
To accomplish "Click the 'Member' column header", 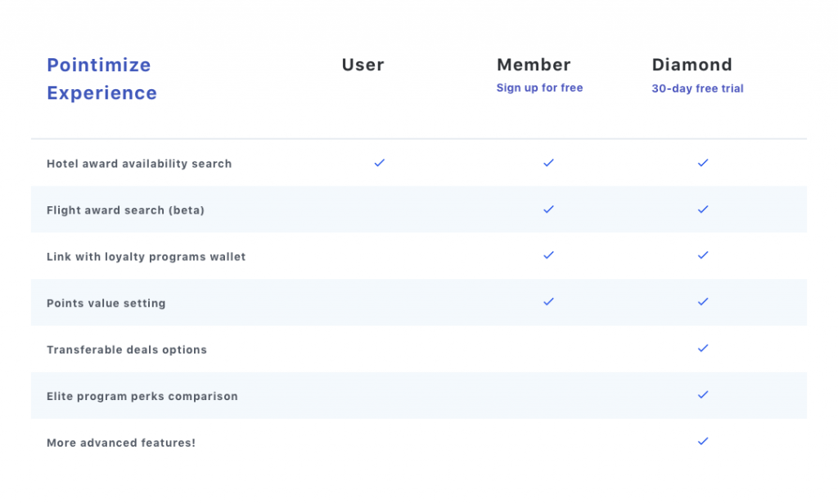I will click(534, 65).
